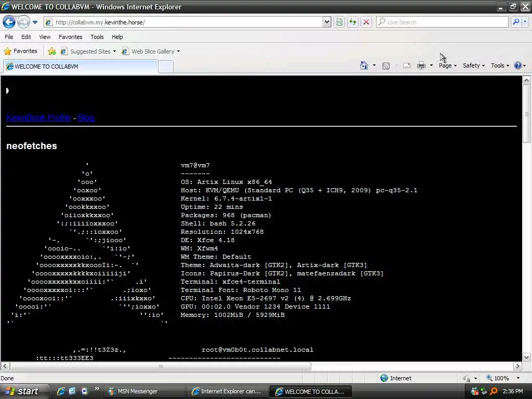This screenshot has width=532, height=399.
Task: Click the zoom level 100% button
Action: pos(497,378)
